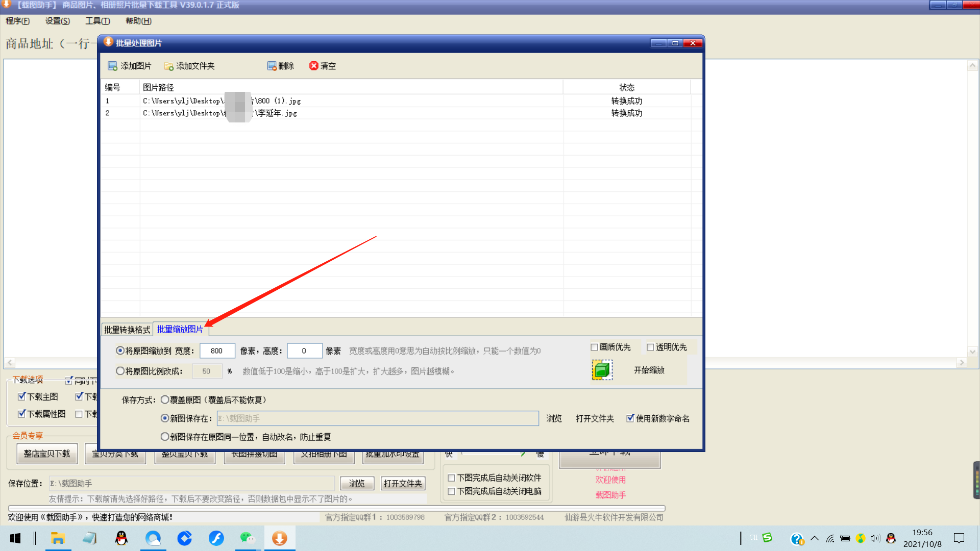Switch to the Batch Scale Images tab
This screenshot has width=980, height=551.
(180, 329)
